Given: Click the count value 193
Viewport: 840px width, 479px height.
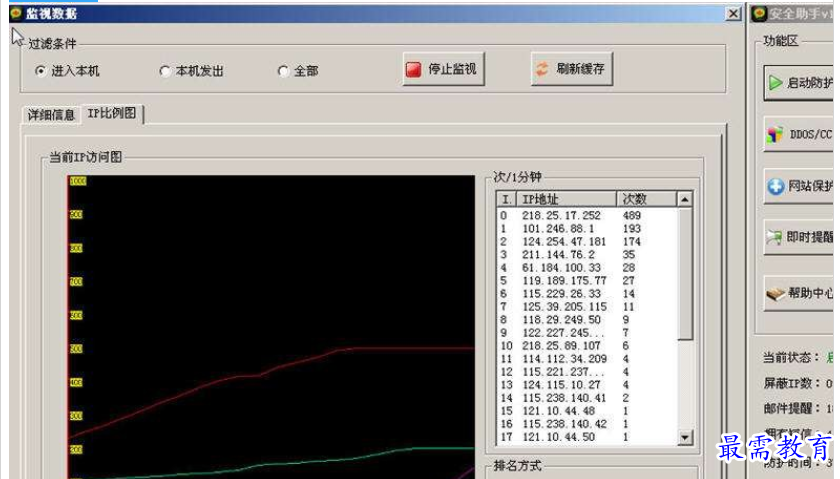Looking at the screenshot, I should coord(632,228).
